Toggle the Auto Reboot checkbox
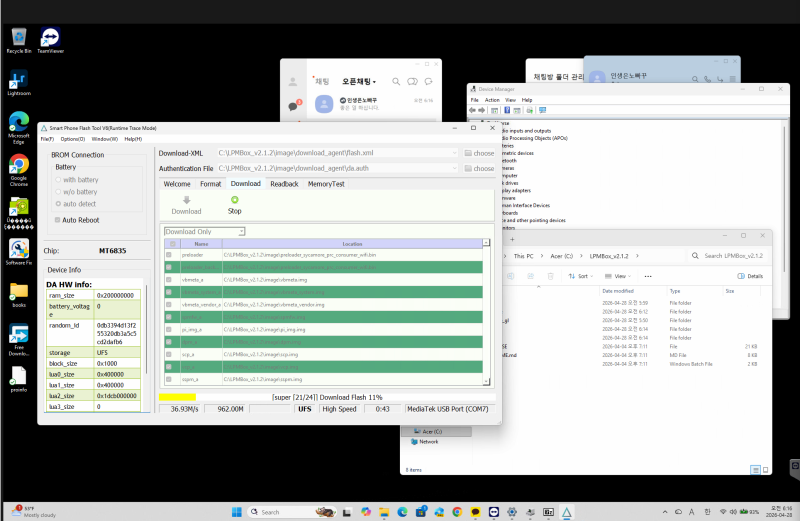The image size is (800, 521). [57, 220]
